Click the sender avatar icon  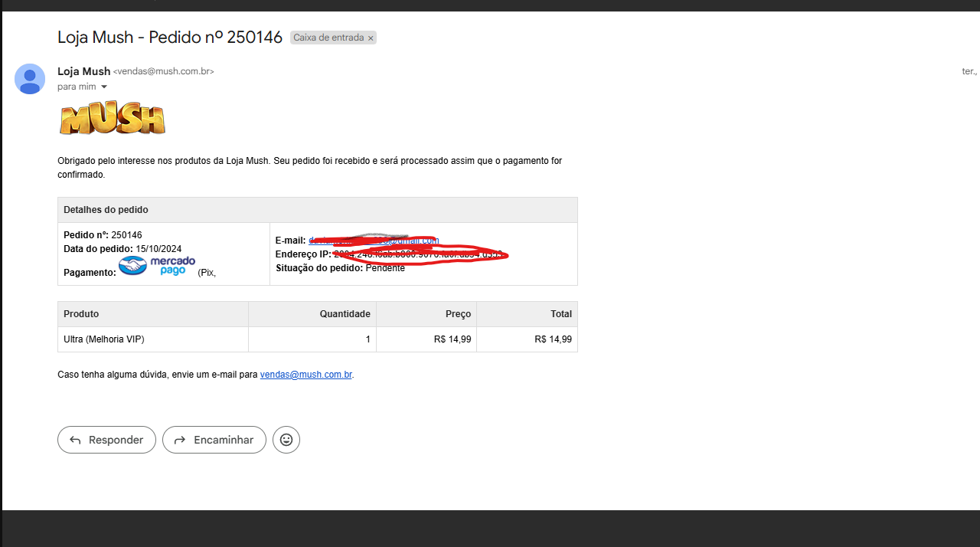tap(30, 79)
